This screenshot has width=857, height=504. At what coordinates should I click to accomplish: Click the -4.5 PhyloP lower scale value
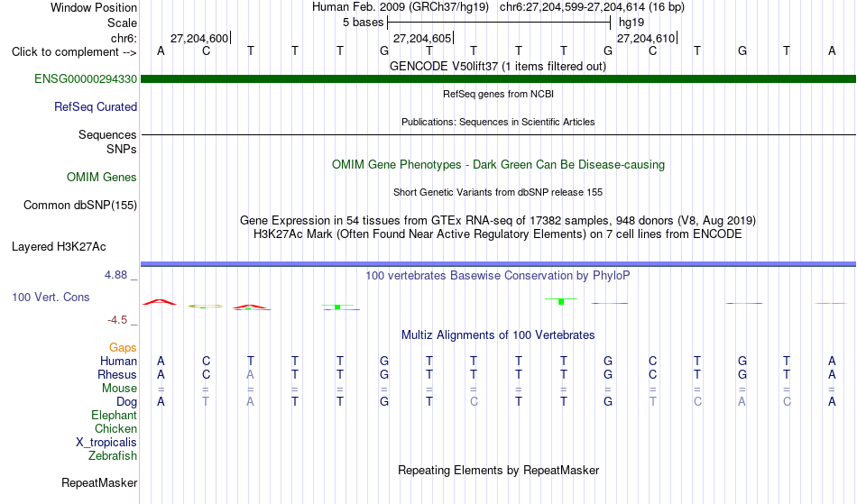pos(117,320)
